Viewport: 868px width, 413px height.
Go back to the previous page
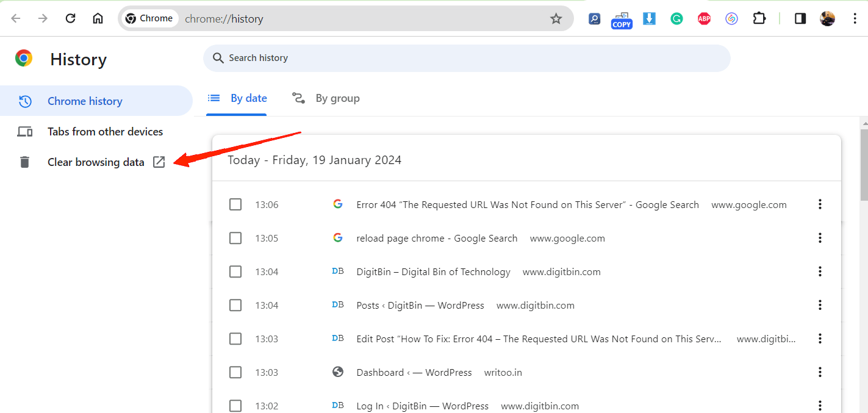(16, 18)
